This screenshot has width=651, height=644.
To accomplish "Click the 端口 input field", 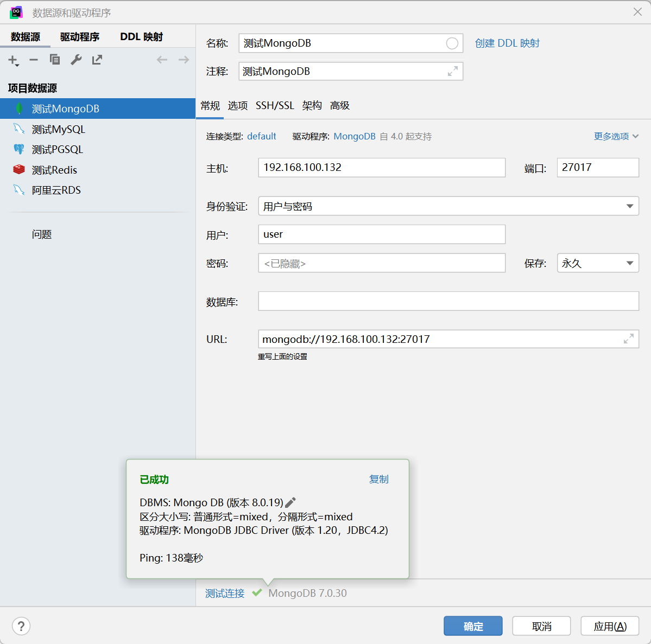I will pyautogui.click(x=598, y=167).
